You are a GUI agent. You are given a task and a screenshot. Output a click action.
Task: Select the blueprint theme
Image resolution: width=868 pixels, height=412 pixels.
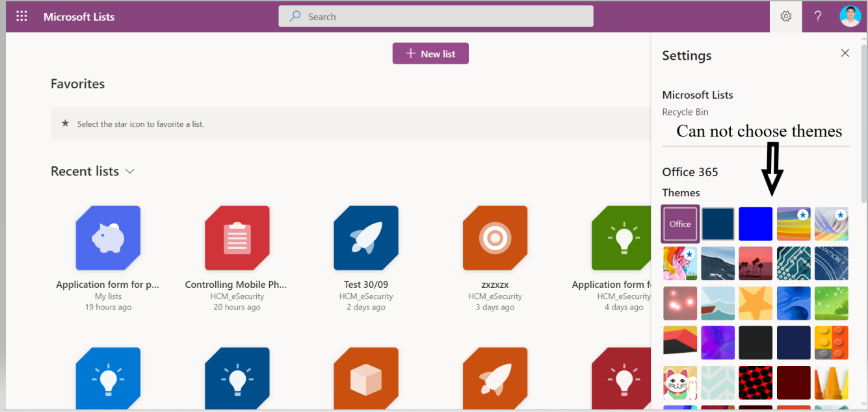tap(832, 263)
